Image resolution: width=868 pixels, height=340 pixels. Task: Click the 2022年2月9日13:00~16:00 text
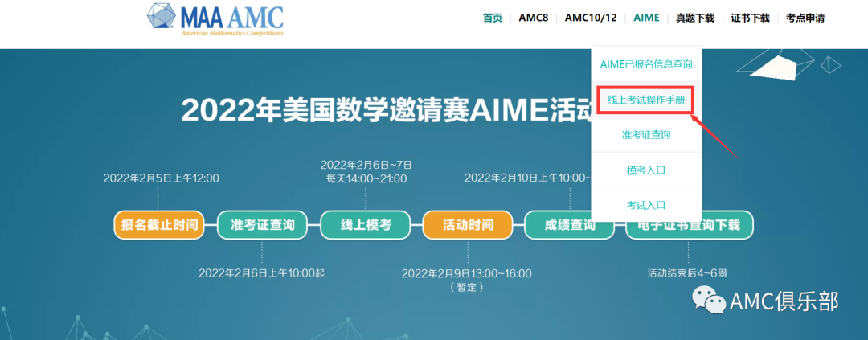click(x=466, y=273)
